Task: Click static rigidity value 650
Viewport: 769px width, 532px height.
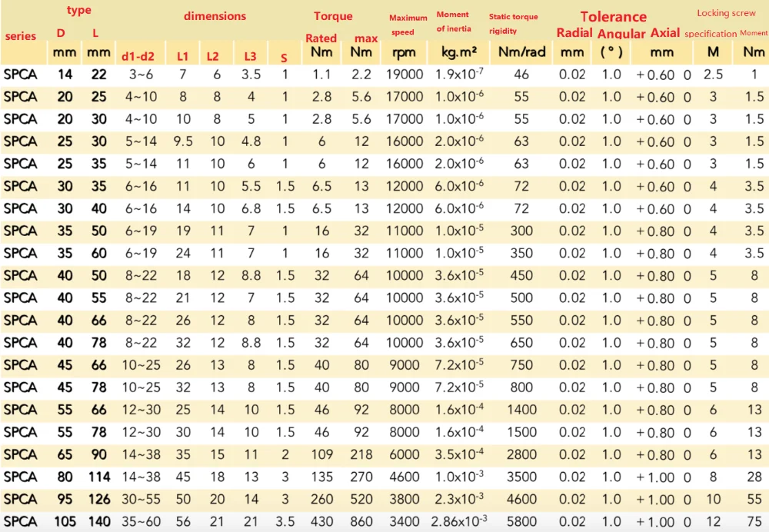Action: pyautogui.click(x=521, y=343)
